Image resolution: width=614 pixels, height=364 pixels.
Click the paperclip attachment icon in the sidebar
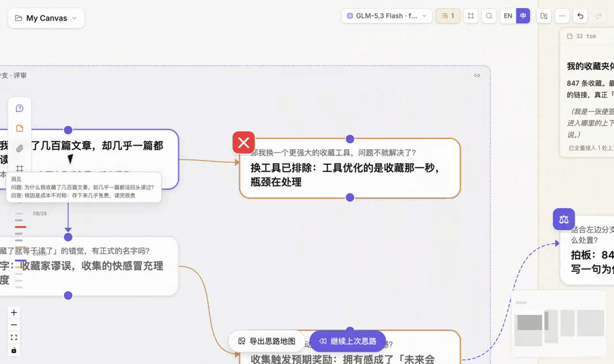pyautogui.click(x=20, y=149)
